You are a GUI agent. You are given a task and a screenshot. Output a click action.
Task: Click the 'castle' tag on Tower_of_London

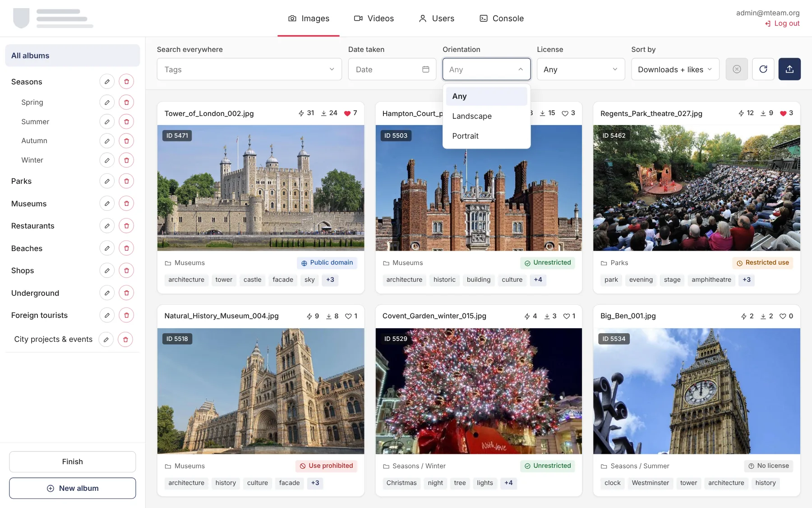(x=253, y=280)
